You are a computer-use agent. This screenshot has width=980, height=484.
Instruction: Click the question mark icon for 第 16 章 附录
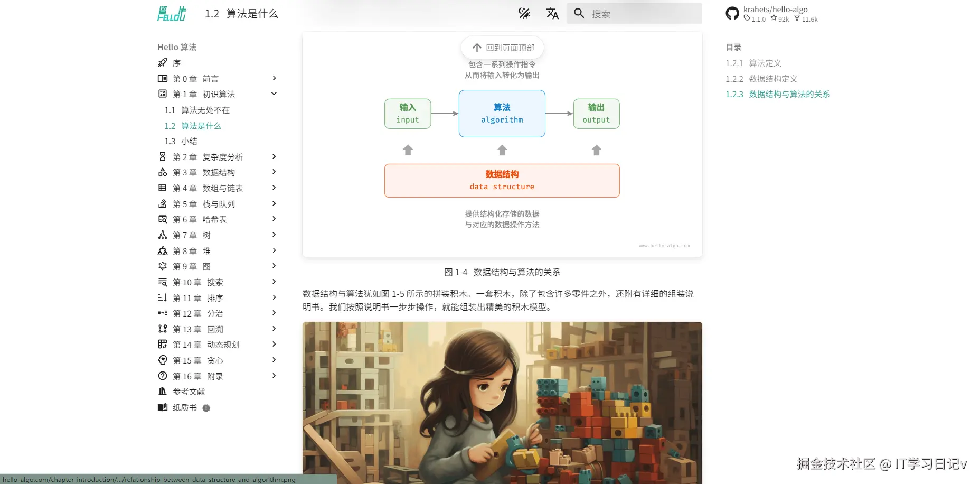pyautogui.click(x=163, y=376)
